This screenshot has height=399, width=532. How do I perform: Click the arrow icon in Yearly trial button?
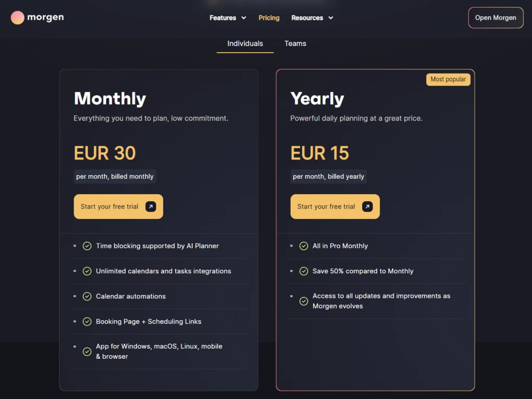click(x=367, y=206)
